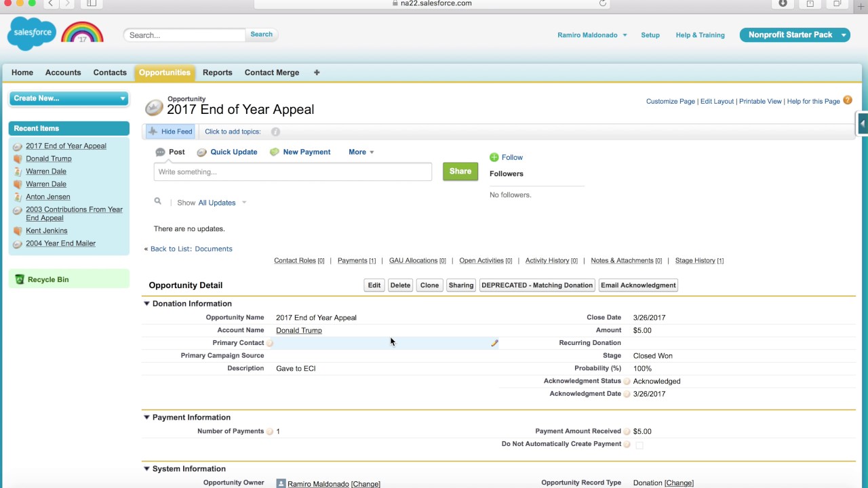This screenshot has height=488, width=868.
Task: Open the Opportunities tab
Action: click(165, 73)
